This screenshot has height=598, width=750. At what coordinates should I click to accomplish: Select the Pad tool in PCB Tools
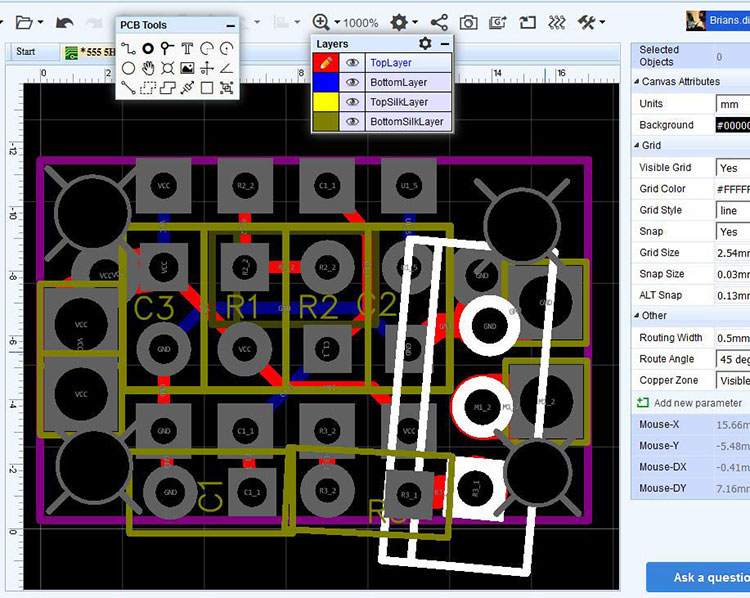coord(148,48)
